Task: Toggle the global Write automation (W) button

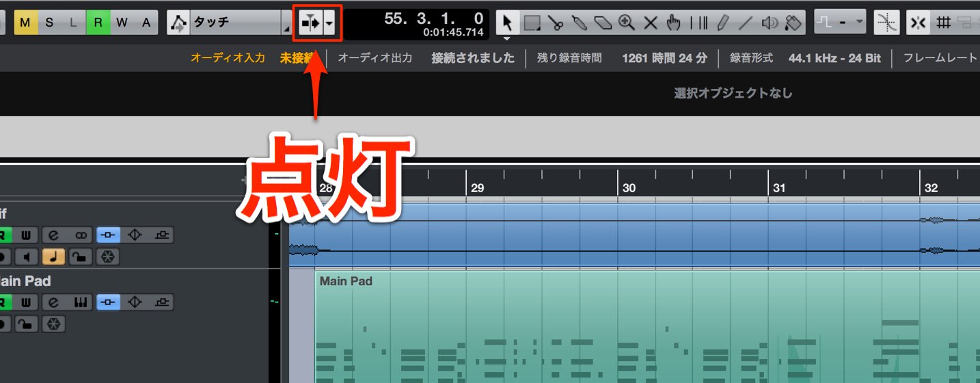Action: pyautogui.click(x=122, y=23)
